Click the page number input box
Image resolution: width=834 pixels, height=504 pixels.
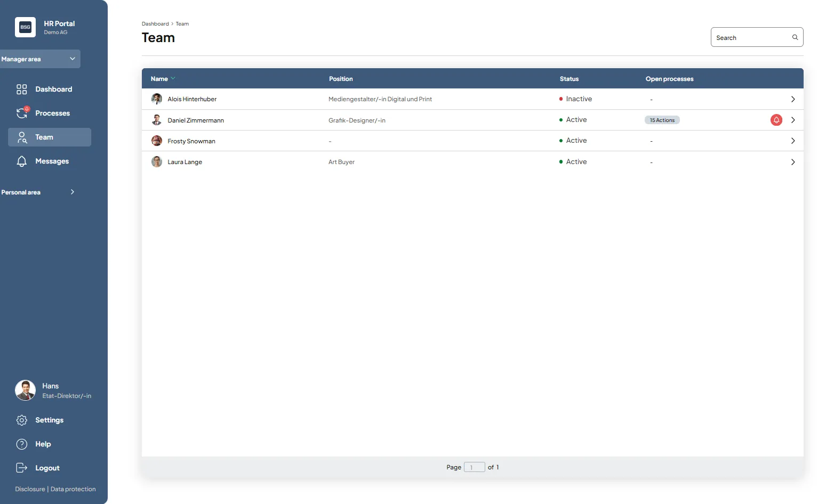(474, 467)
